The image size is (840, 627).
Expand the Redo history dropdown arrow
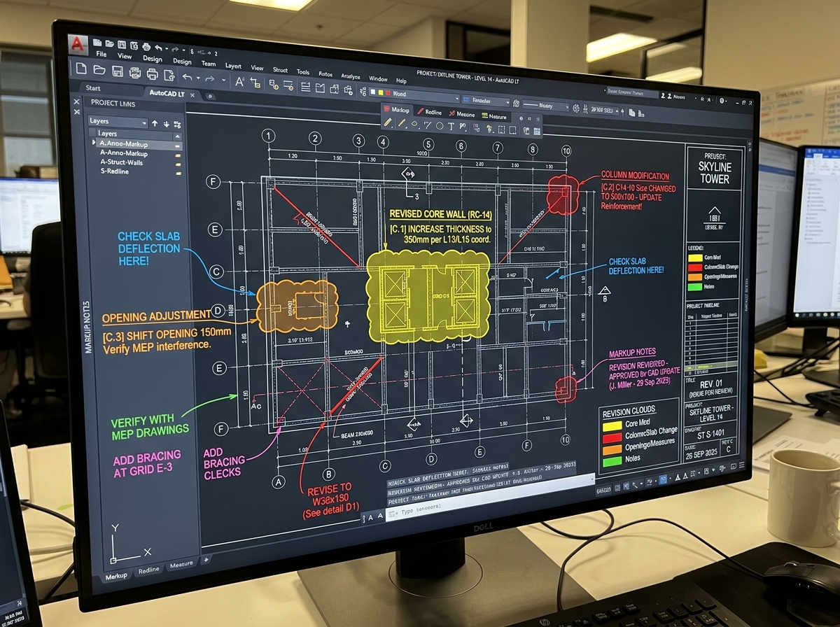tap(224, 80)
